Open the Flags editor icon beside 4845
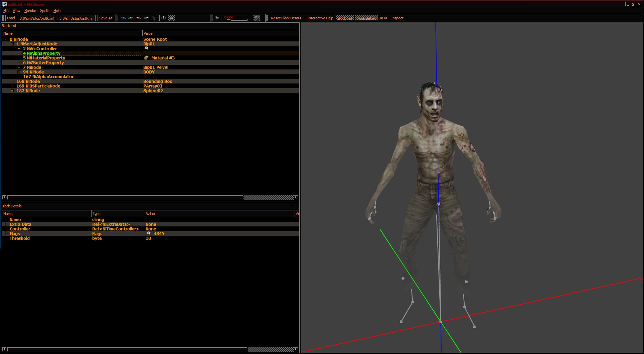Image resolution: width=644 pixels, height=354 pixels. coord(149,233)
